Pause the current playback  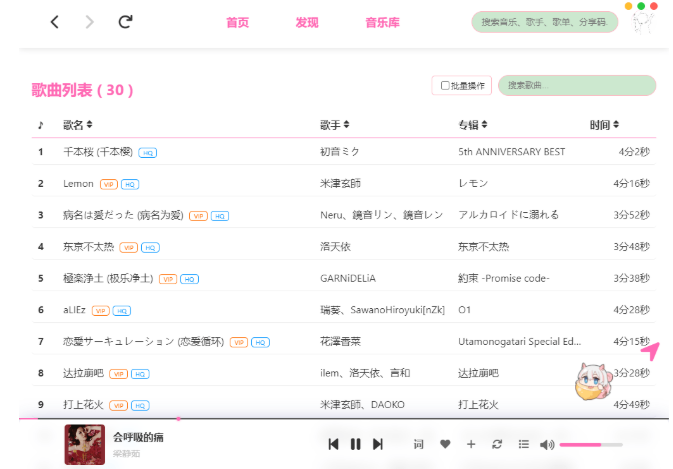[355, 444]
